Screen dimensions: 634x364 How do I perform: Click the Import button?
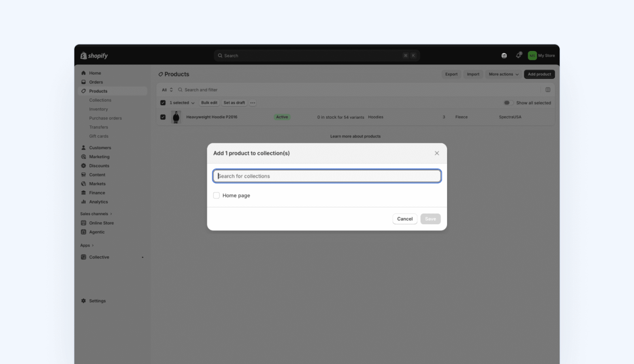click(473, 74)
